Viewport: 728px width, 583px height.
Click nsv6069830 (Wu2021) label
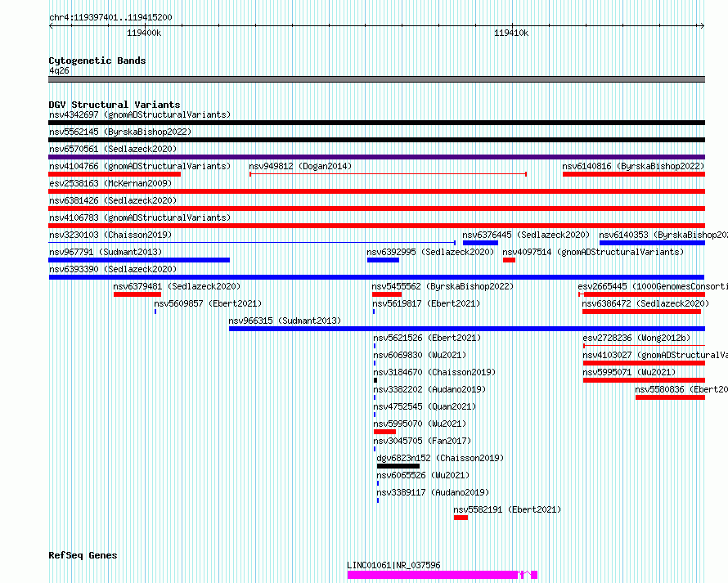pyautogui.click(x=420, y=355)
